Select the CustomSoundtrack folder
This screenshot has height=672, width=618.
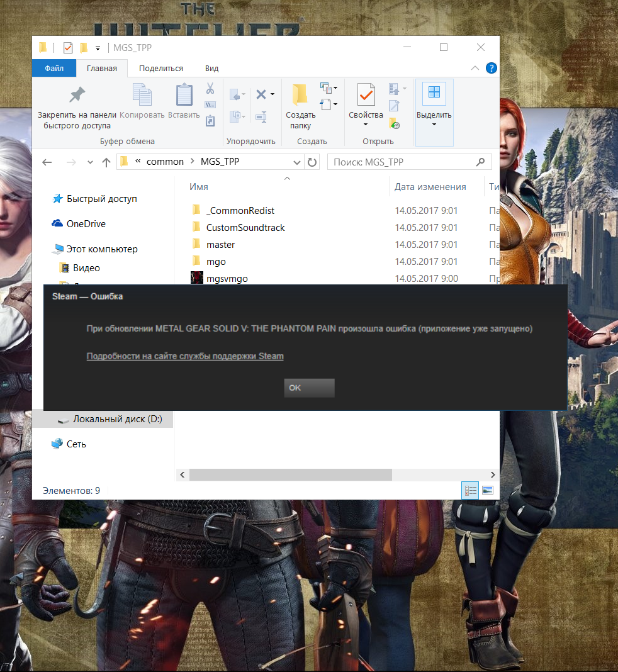245,228
